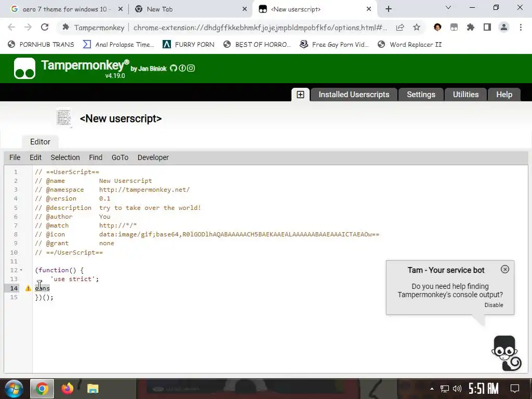Reload the current page

[45, 27]
